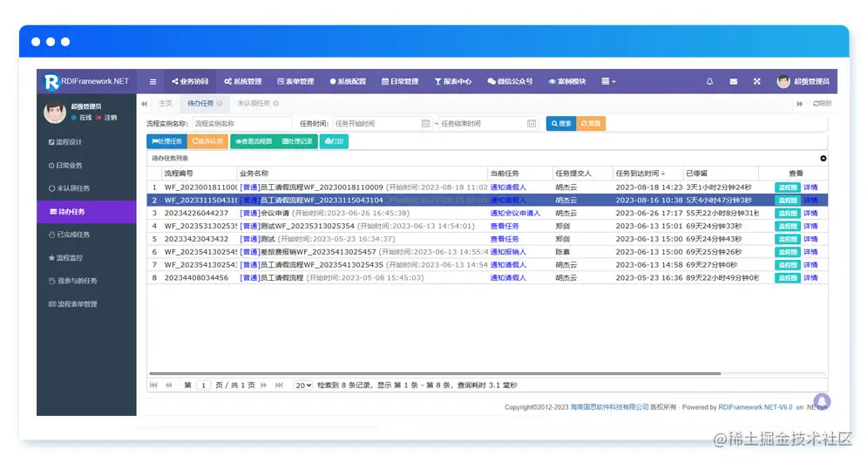Switch to the 未认领任务 tab
Screen dimensions: 868x463
point(254,104)
